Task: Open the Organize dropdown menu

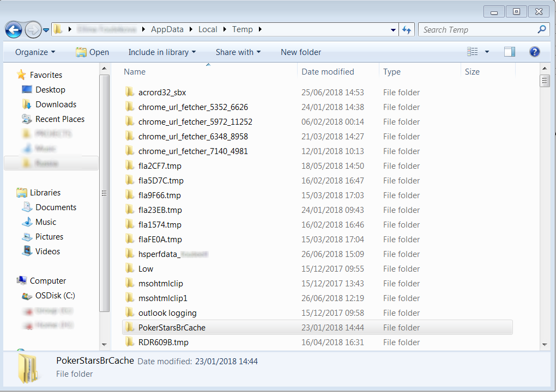Action: pos(35,52)
